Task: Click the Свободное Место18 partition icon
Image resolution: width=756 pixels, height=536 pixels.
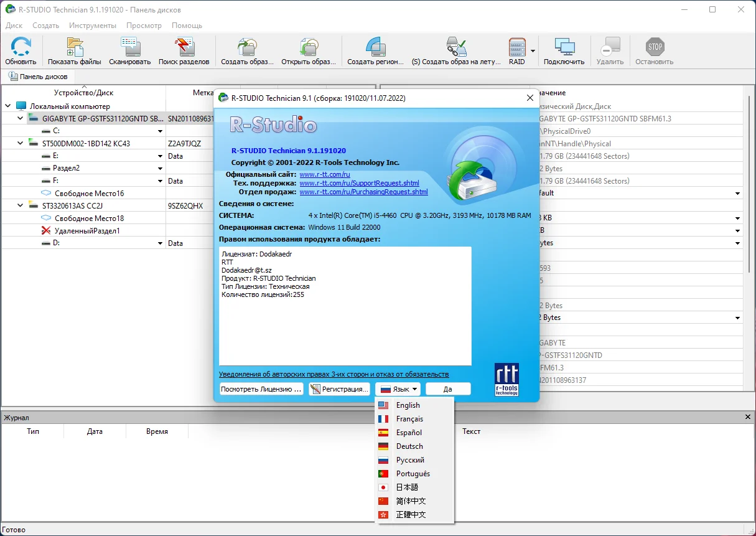Action: (46, 218)
